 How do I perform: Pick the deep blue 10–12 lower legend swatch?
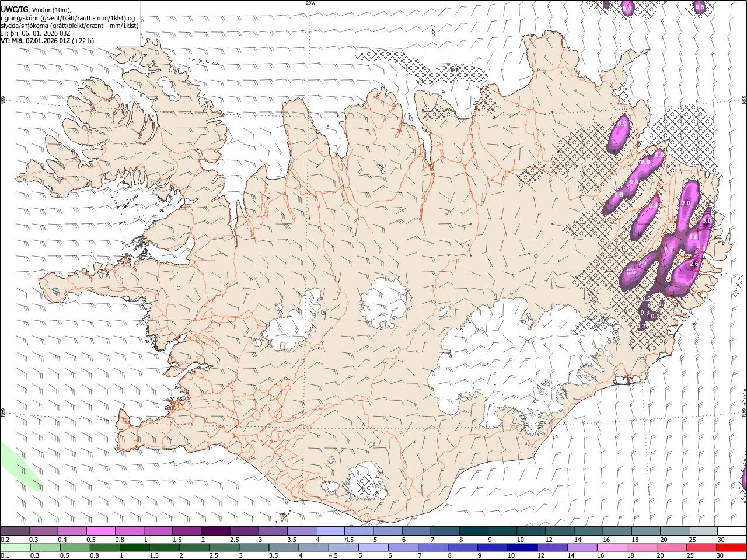521,547
